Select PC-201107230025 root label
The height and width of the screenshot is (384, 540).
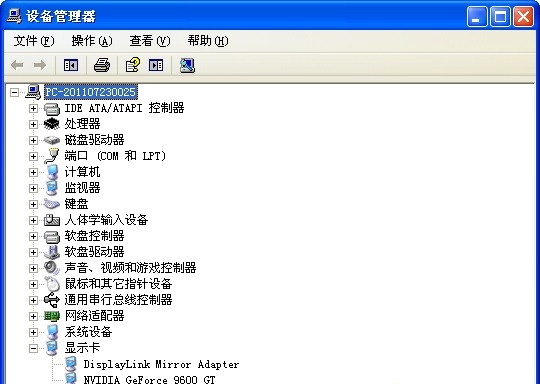click(x=91, y=92)
